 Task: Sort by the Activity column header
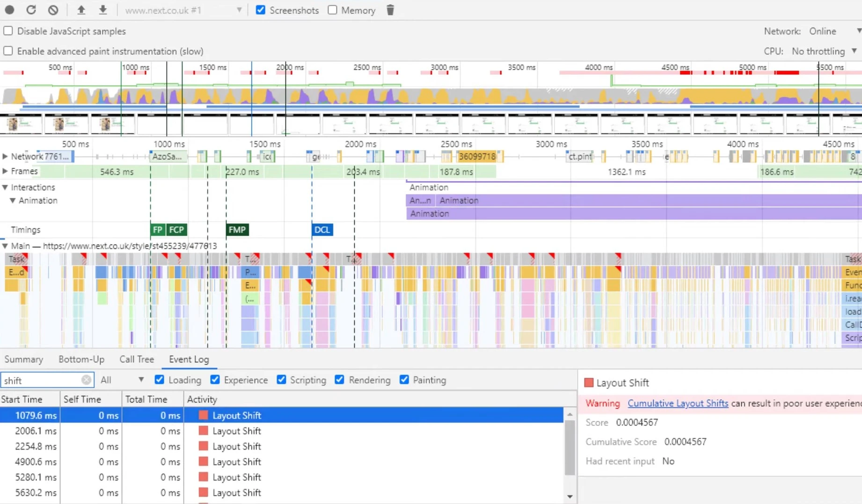click(x=380, y=399)
